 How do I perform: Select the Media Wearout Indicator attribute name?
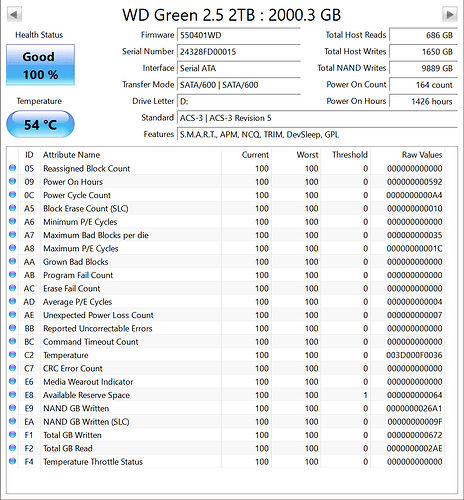(x=88, y=382)
